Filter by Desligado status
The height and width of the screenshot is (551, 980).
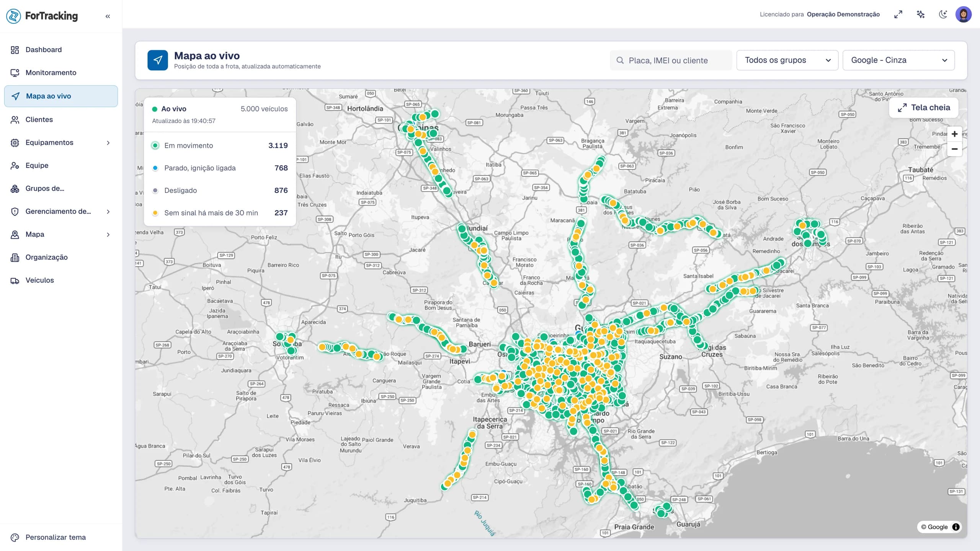[220, 191]
